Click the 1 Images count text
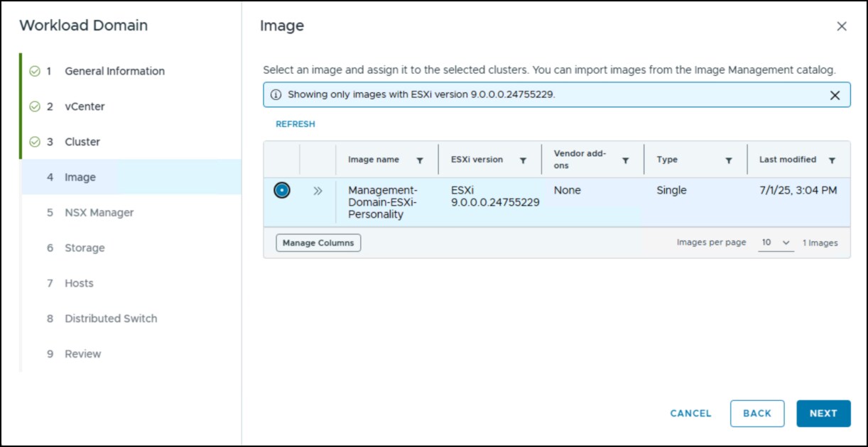The width and height of the screenshot is (868, 447). pyautogui.click(x=820, y=243)
